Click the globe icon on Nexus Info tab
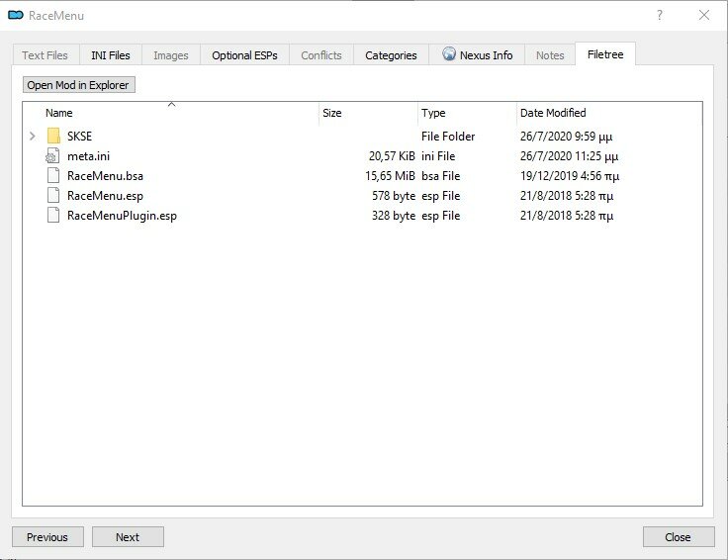The image size is (728, 560). pyautogui.click(x=449, y=53)
